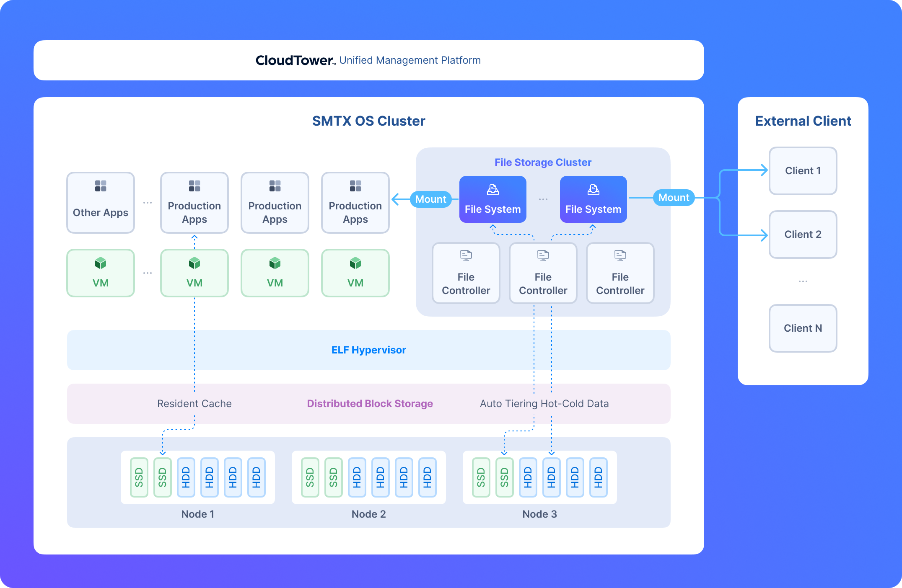Click the right Mount label toward External Client
Screen dimensions: 902x588
coord(674,198)
